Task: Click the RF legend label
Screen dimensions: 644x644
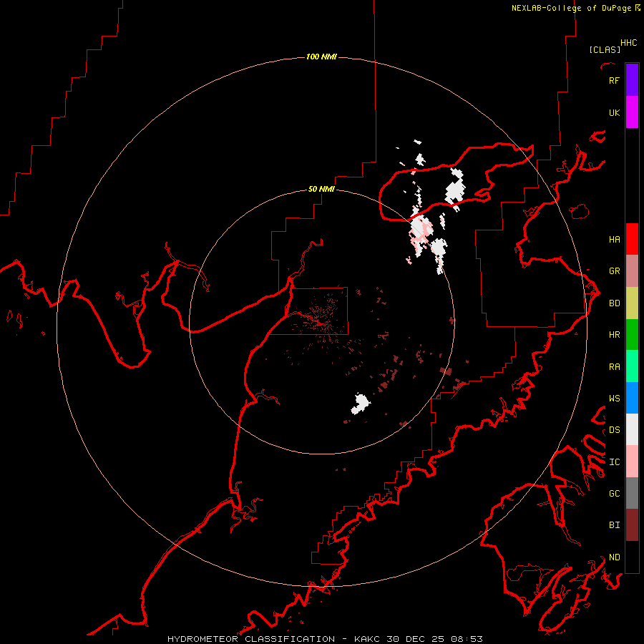Action: pos(614,80)
